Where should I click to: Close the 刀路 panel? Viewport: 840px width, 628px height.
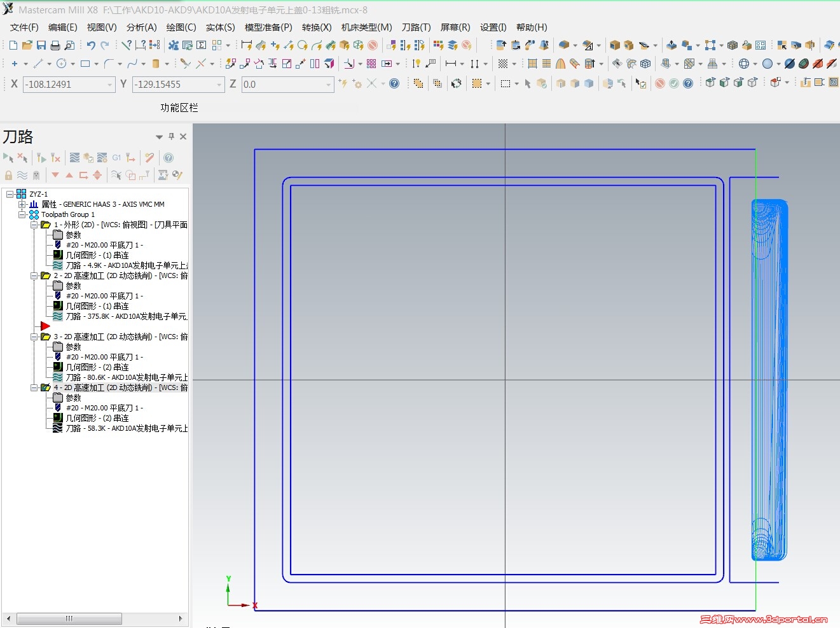click(183, 136)
